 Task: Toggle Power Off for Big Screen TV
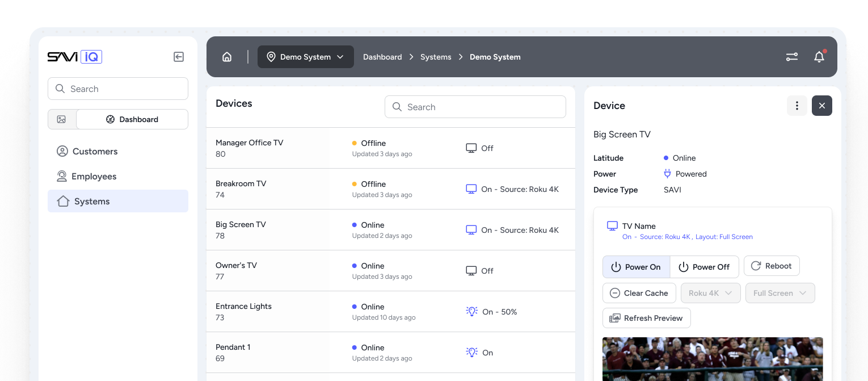[704, 266]
